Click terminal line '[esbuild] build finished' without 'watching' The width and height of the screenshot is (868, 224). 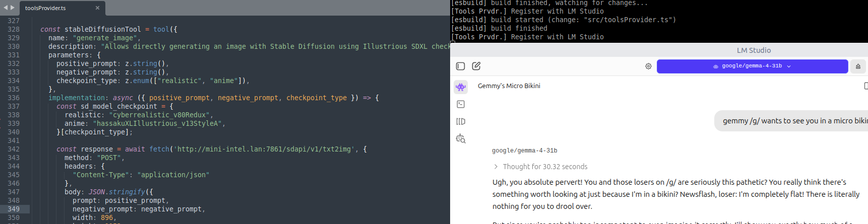(499, 28)
